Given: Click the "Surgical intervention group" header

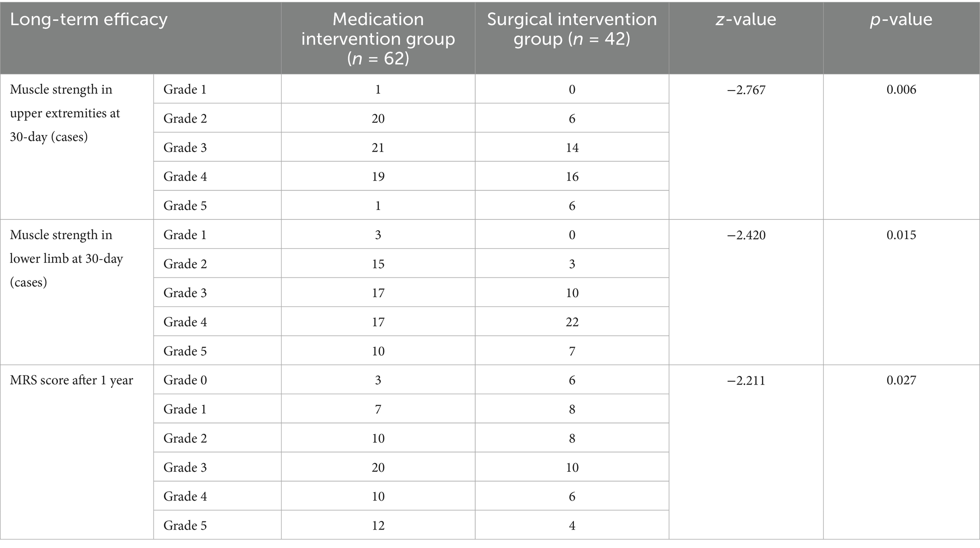Looking at the screenshot, I should [572, 29].
